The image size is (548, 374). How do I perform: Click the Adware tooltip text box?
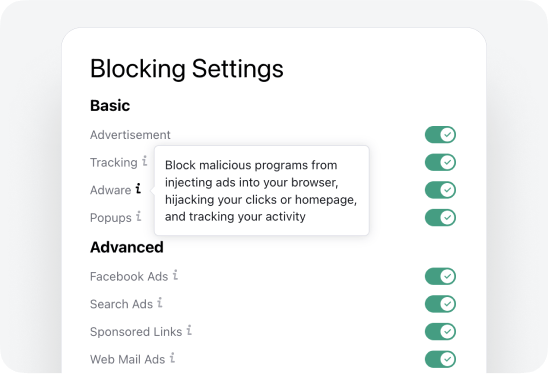click(262, 190)
